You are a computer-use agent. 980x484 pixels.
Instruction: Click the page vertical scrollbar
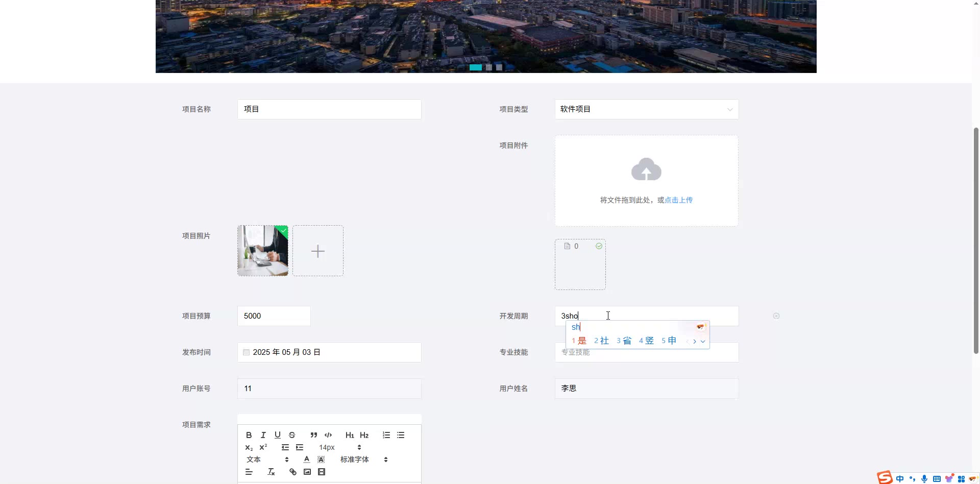coord(976,240)
